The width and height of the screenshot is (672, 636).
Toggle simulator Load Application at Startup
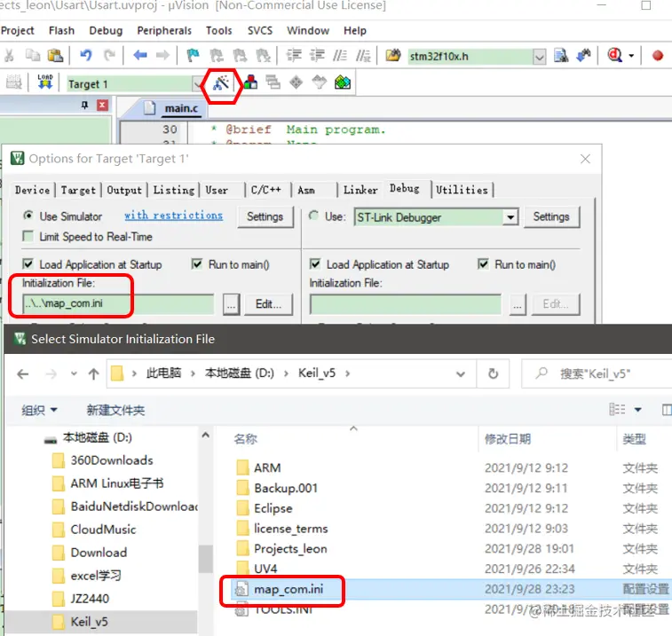coord(28,263)
